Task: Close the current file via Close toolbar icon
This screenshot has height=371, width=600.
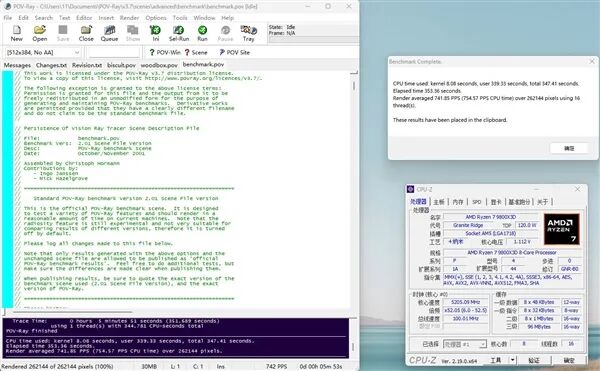Action: coord(86,33)
